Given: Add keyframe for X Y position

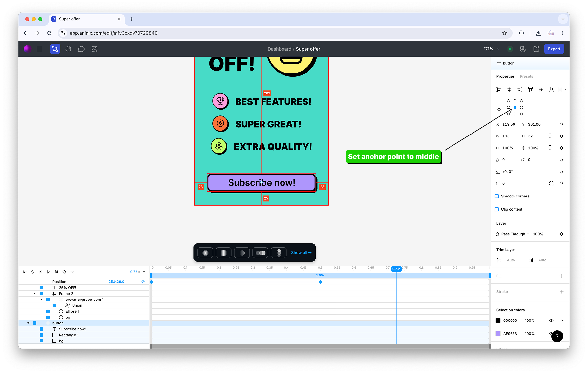Looking at the screenshot, I should tap(562, 124).
